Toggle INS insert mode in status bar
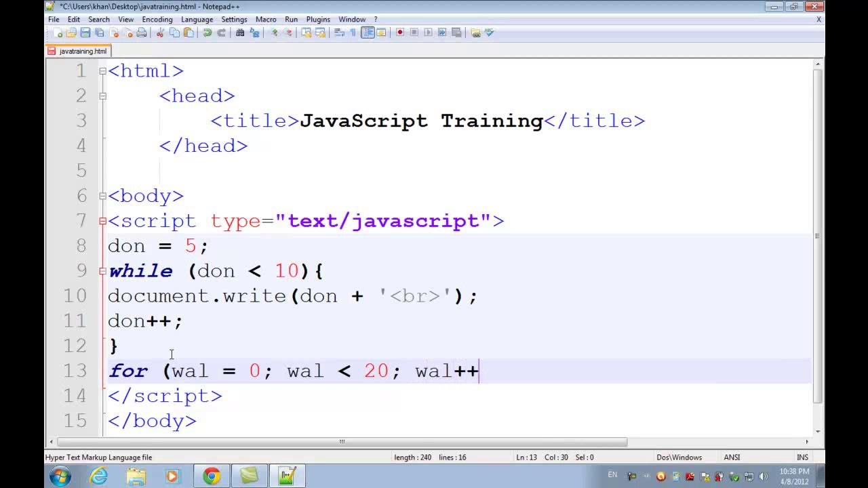 click(802, 457)
